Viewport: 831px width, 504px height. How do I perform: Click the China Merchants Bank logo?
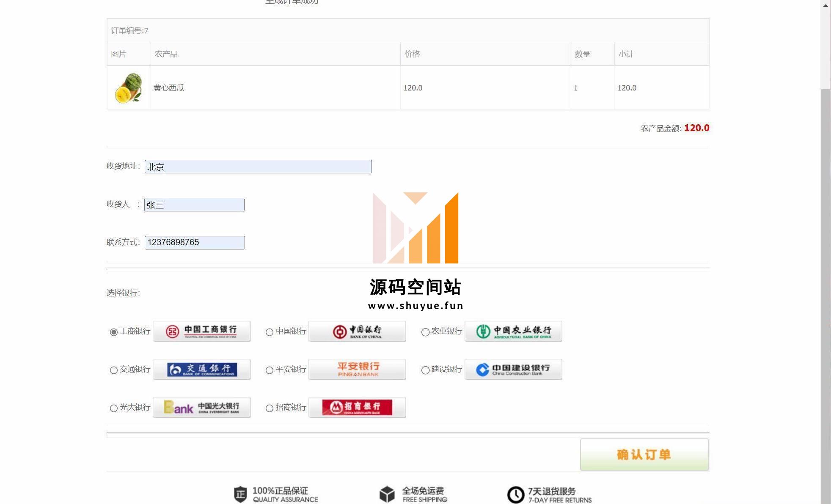(x=357, y=407)
